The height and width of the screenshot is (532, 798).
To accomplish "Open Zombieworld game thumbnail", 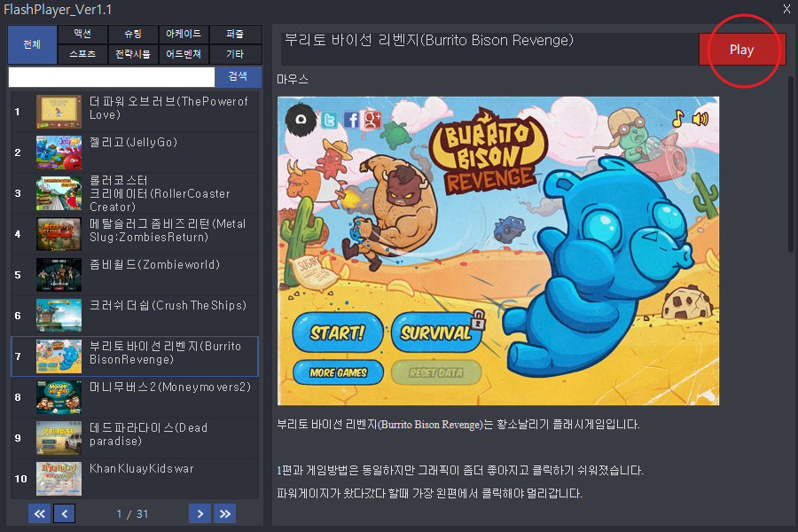I will (59, 274).
